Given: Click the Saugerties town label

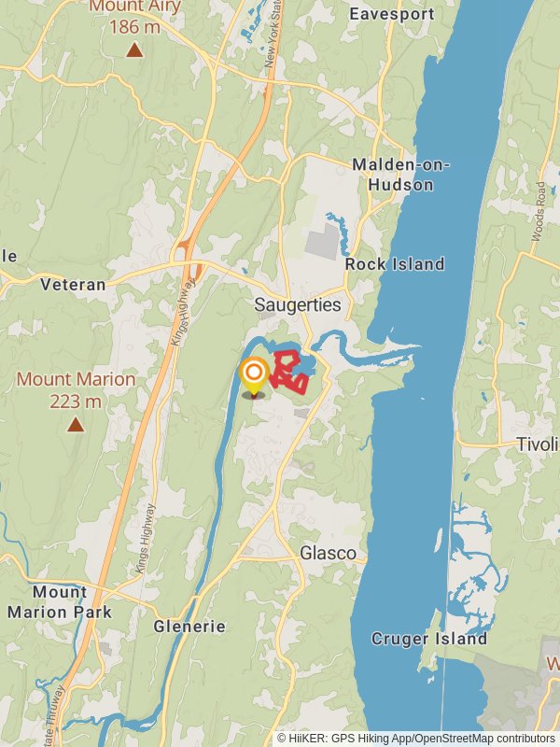Looking at the screenshot, I should [x=298, y=305].
